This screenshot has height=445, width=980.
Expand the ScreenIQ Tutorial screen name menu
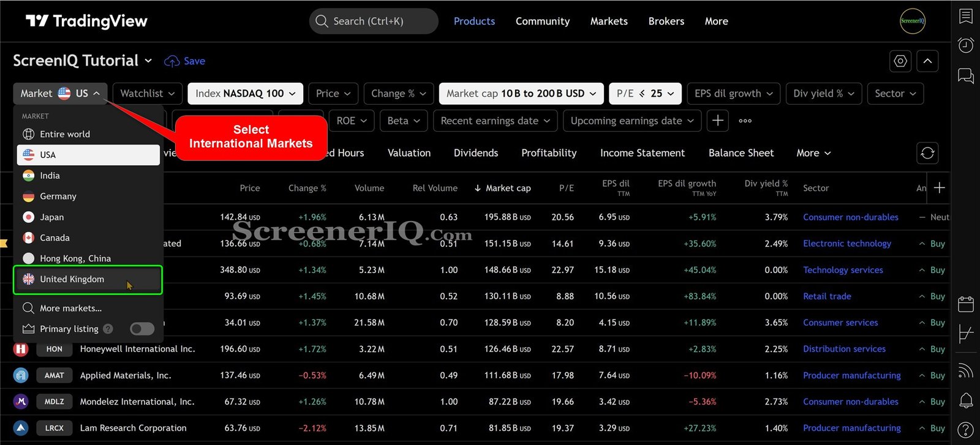83,61
